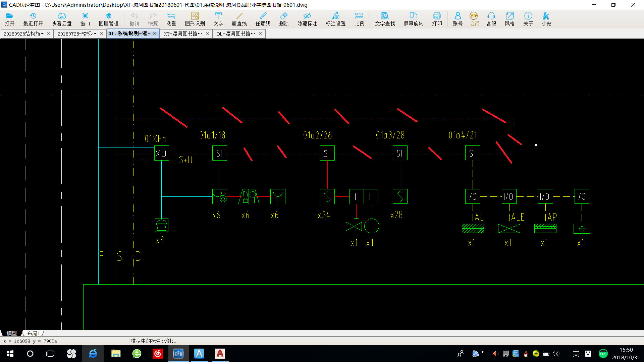Click the telephone symbol above x3
Screen dimensions: 644x362
(162, 225)
